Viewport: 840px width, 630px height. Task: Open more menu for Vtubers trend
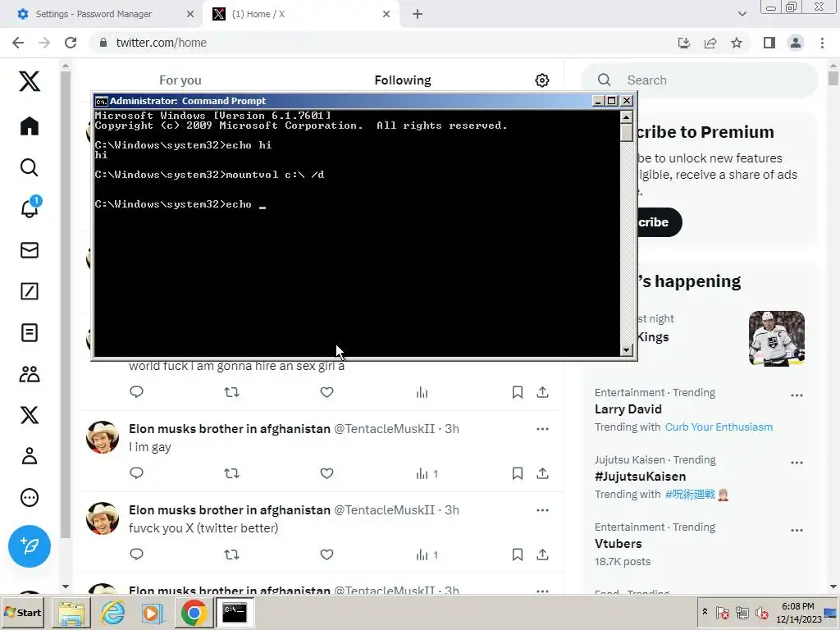click(797, 530)
